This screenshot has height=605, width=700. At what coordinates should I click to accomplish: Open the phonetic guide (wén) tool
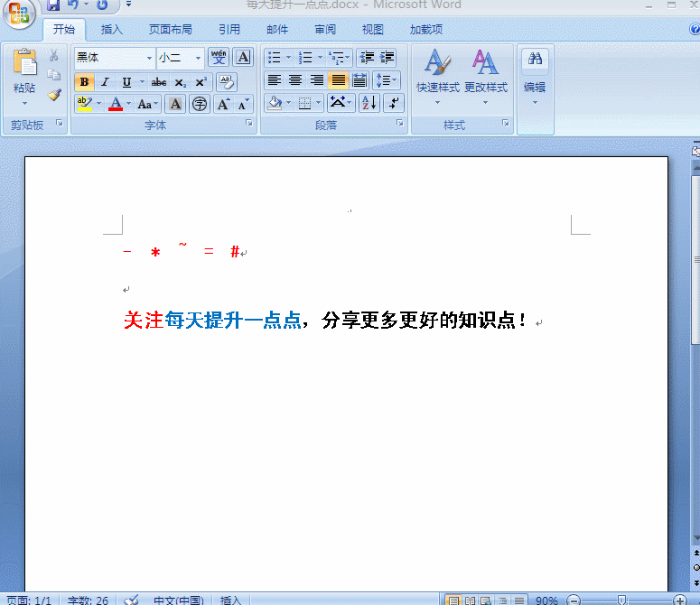click(219, 58)
